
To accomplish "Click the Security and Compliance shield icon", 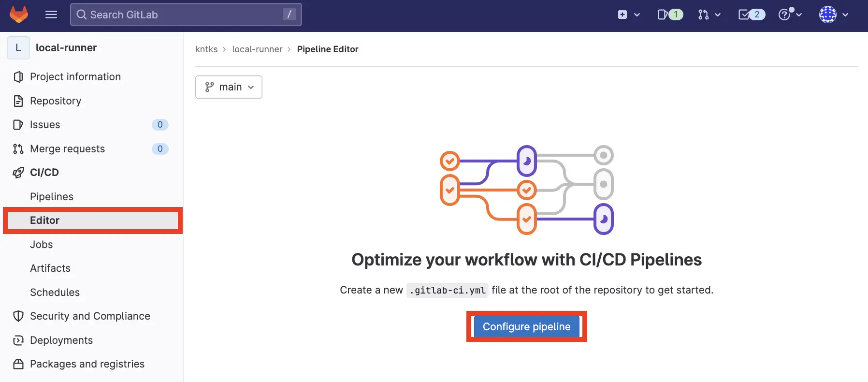I will (x=18, y=316).
